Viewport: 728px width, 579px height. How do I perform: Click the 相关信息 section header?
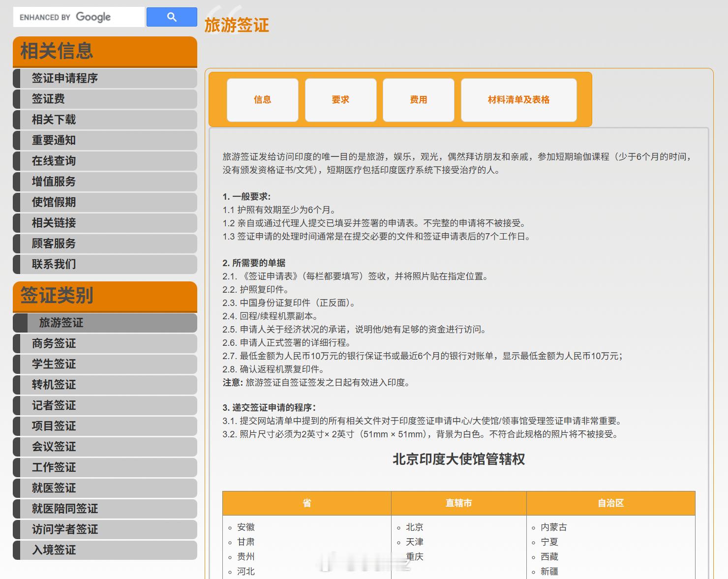point(105,52)
